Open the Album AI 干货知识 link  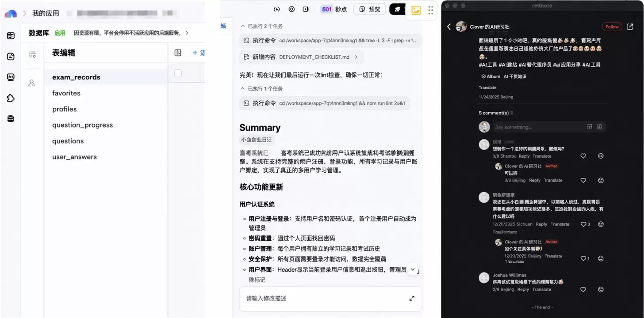(x=503, y=76)
